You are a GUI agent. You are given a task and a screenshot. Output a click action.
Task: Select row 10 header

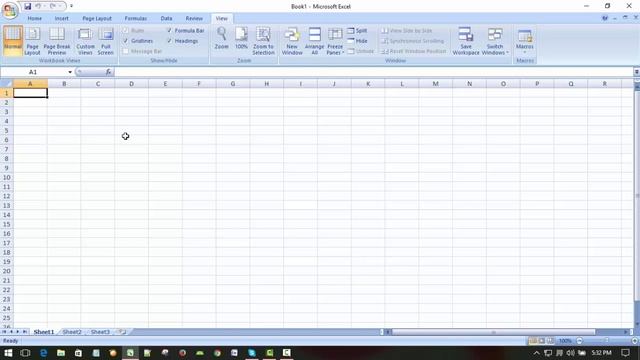tap(7, 178)
